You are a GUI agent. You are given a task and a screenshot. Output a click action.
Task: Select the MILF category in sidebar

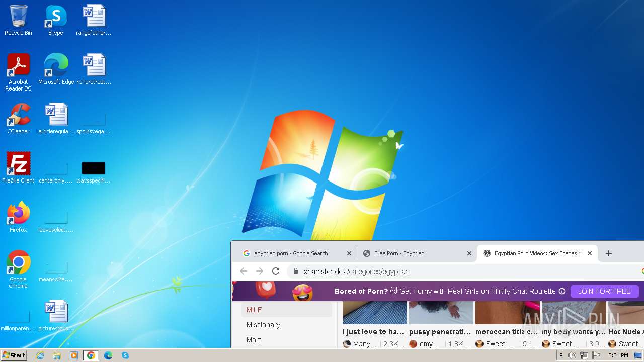coord(287,310)
